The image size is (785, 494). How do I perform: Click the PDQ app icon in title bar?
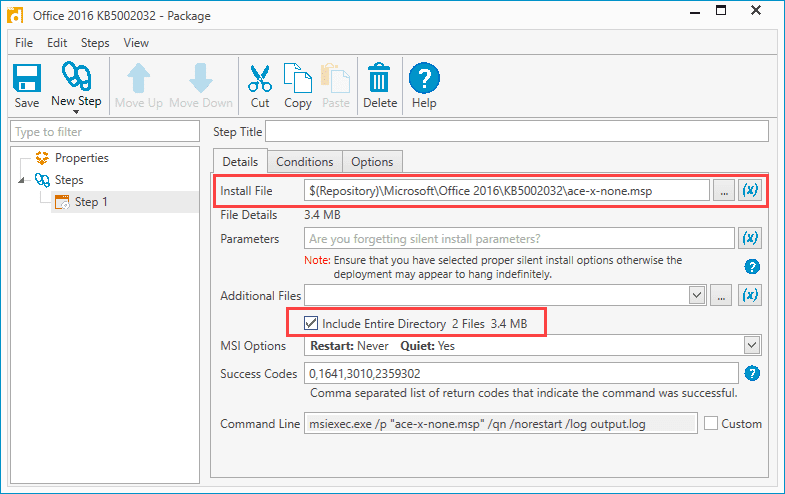15,15
